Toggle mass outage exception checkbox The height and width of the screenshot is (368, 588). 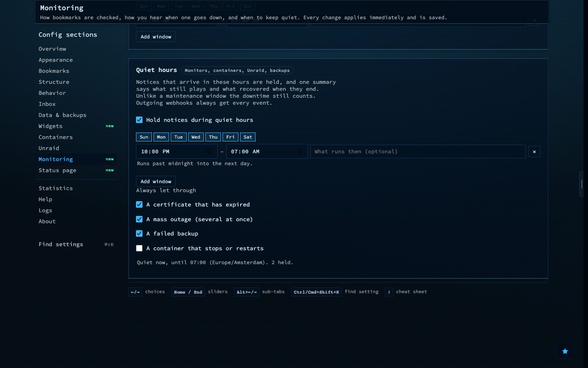(x=139, y=219)
